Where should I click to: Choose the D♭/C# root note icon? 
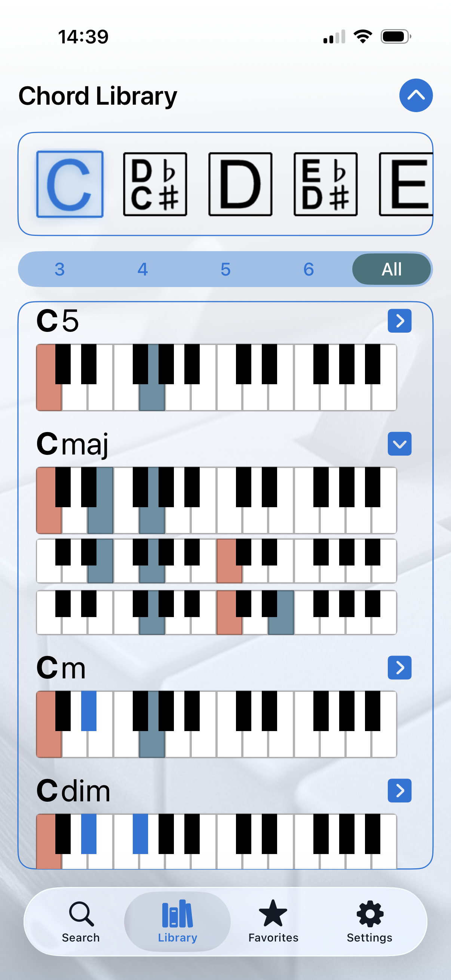tap(155, 184)
